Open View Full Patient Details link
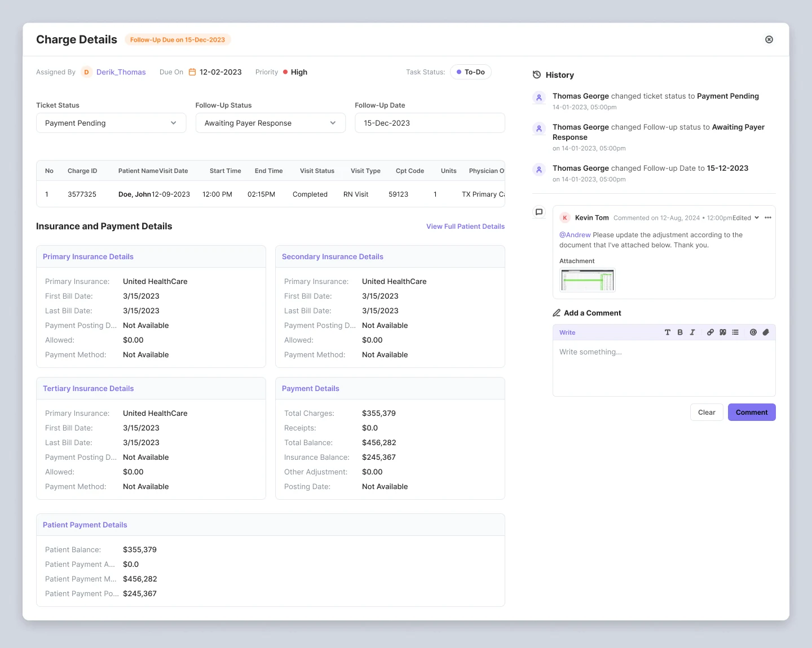 (x=465, y=227)
